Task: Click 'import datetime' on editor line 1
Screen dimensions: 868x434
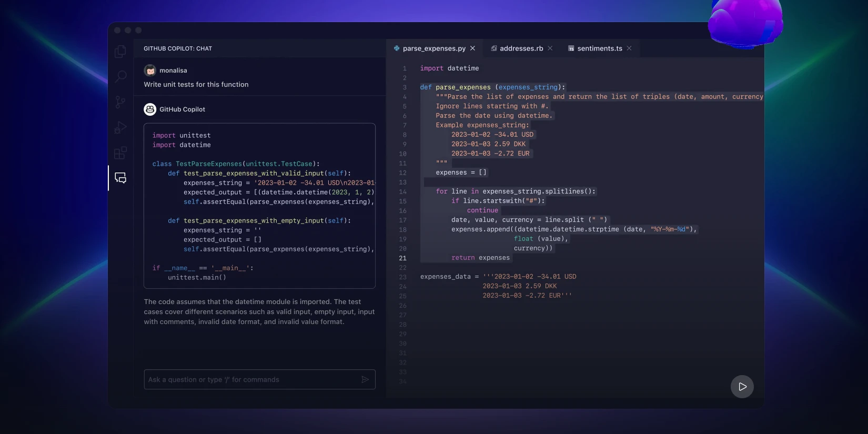Action: point(449,68)
